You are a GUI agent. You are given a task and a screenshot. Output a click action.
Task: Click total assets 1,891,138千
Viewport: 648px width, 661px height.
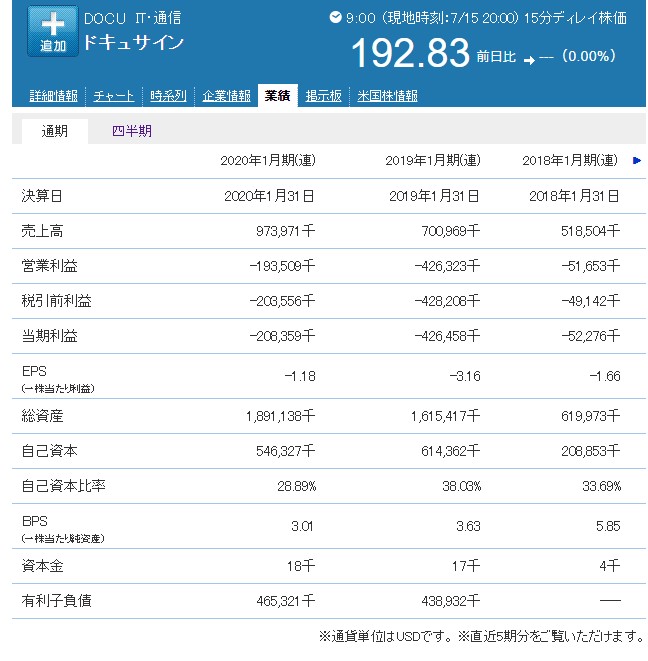point(280,416)
